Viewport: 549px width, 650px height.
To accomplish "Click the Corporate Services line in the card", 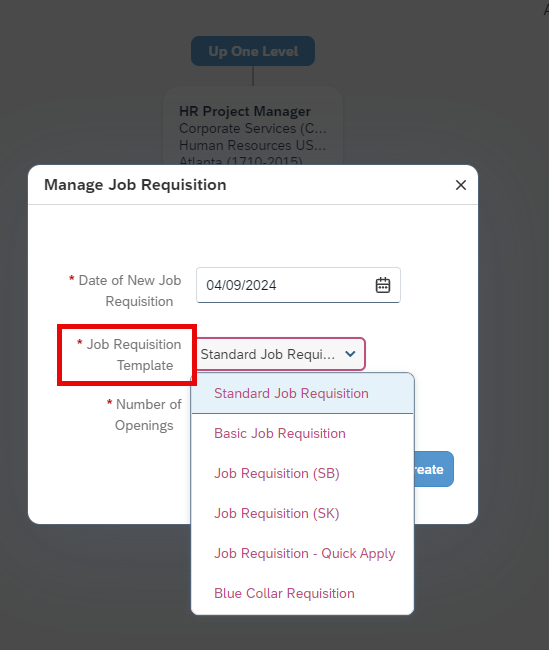I will pyautogui.click(x=253, y=129).
